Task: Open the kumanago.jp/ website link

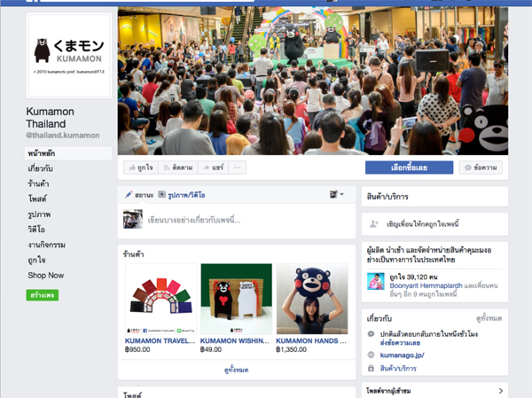Action: point(402,355)
